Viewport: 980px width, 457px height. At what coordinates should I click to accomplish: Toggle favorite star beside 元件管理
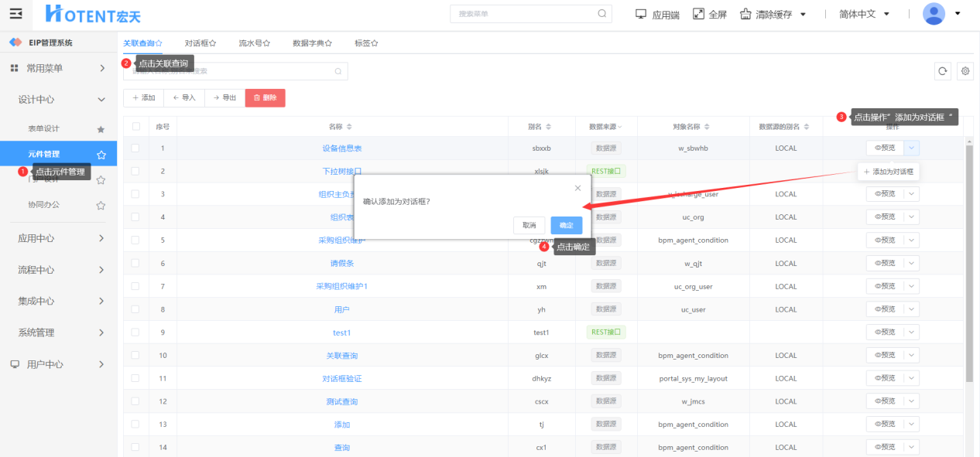tap(101, 155)
